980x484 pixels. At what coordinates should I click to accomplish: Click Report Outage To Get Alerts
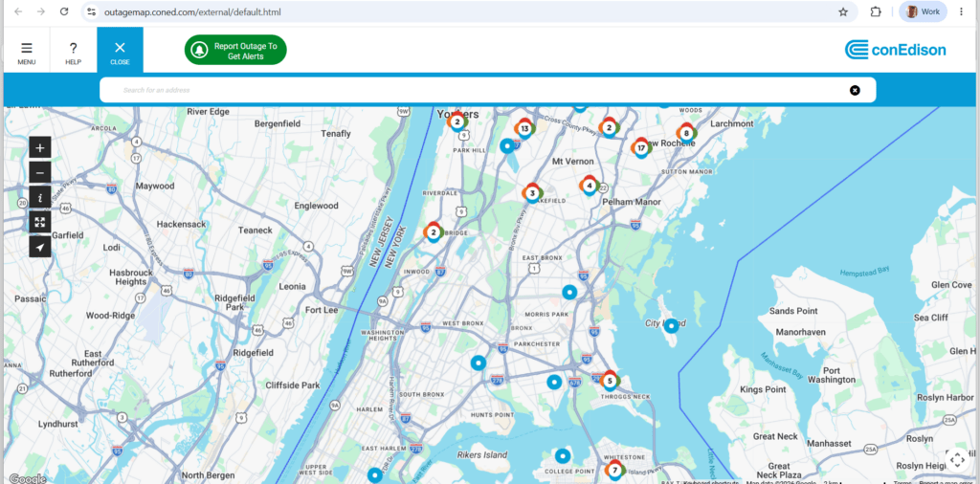235,50
